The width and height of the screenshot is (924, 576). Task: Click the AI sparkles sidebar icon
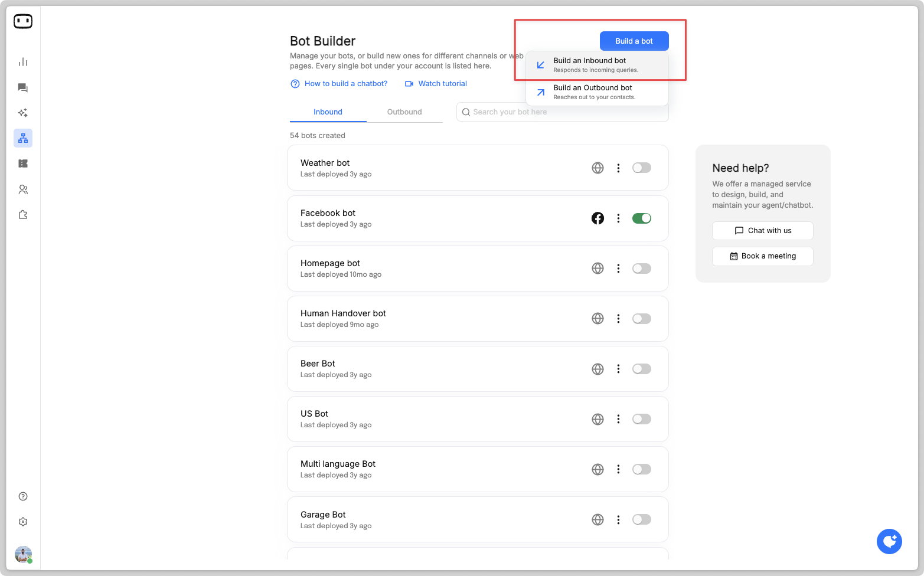pos(23,113)
